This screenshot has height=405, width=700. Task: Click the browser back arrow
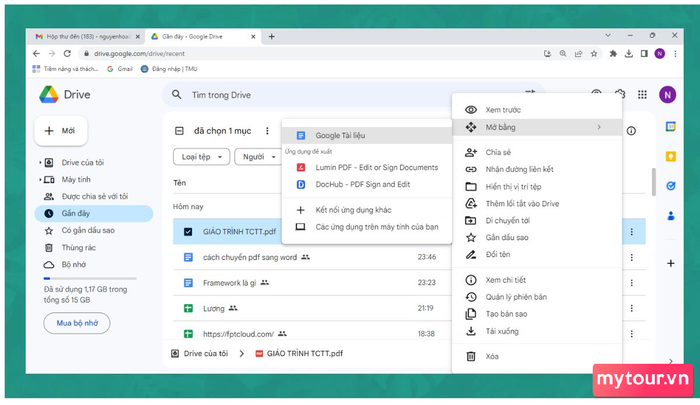(x=36, y=54)
